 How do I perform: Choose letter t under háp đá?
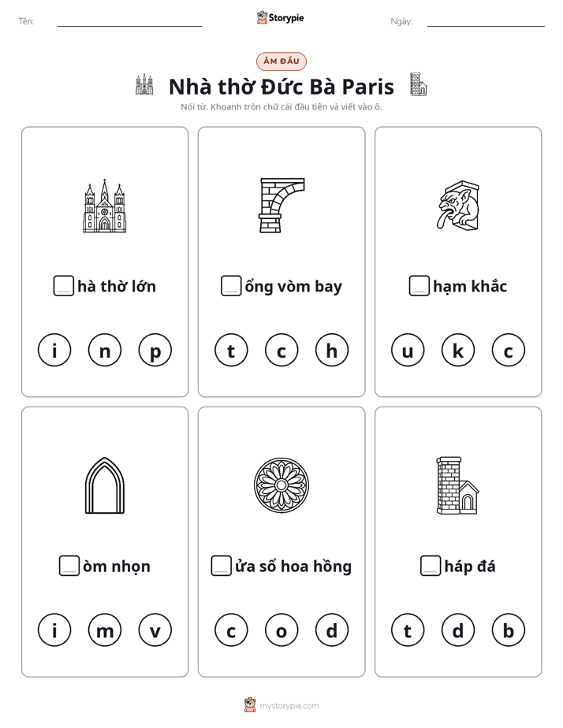pos(408,630)
